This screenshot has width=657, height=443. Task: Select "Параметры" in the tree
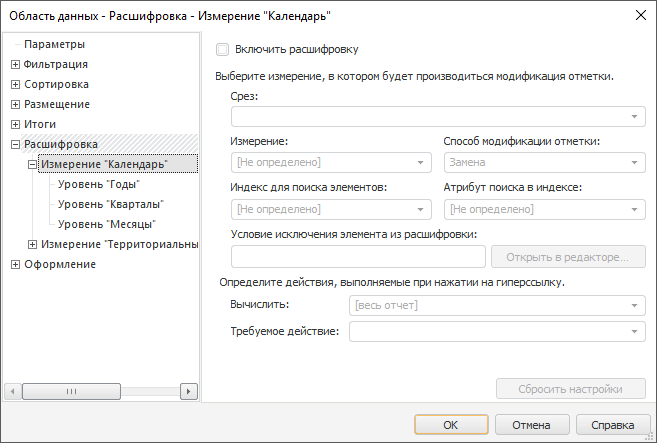pos(54,44)
